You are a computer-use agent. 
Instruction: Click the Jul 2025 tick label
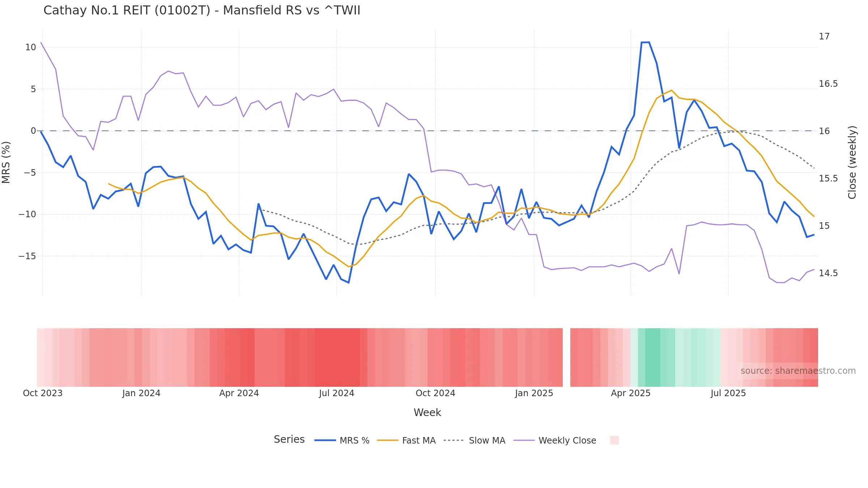pos(728,393)
